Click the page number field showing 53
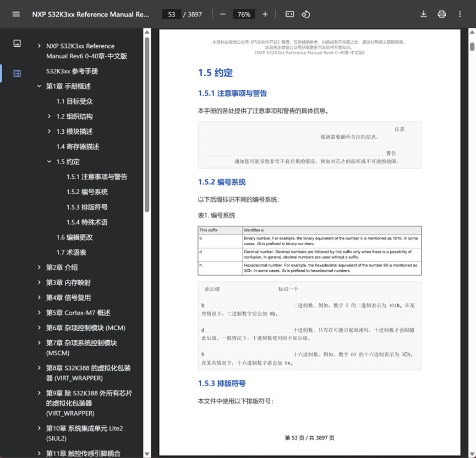 [x=172, y=14]
